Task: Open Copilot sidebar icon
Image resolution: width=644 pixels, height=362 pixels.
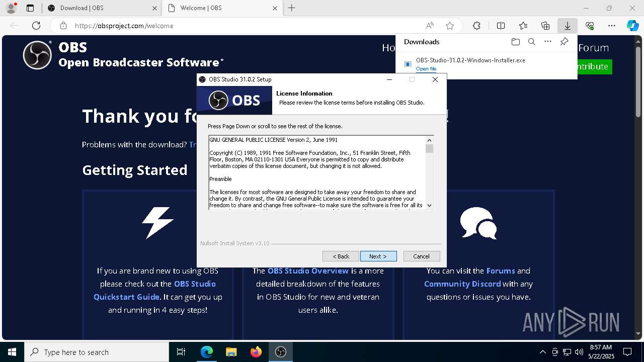Action: point(632,26)
